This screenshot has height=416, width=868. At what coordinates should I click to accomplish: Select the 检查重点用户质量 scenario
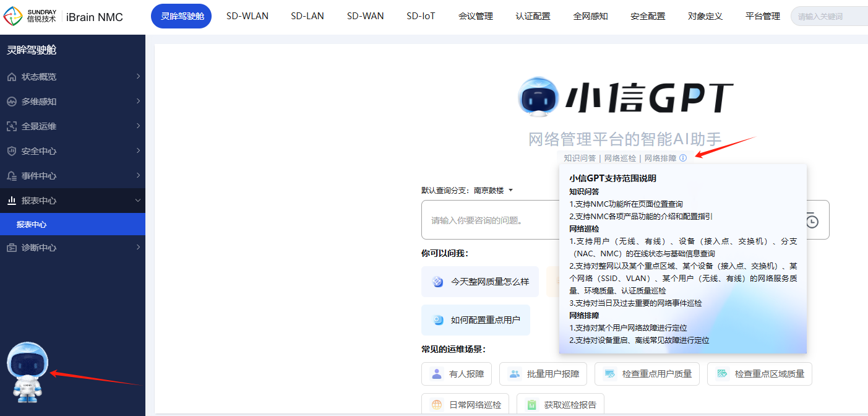point(647,374)
